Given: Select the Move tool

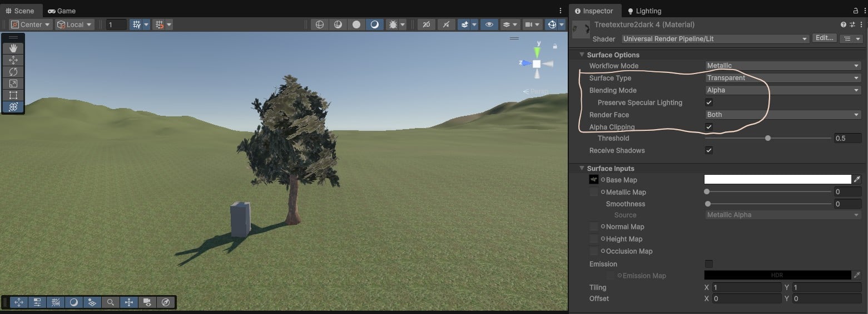Looking at the screenshot, I should [x=13, y=60].
